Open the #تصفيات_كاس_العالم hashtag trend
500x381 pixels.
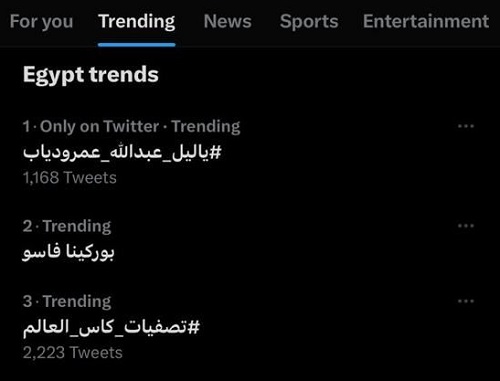click(111, 327)
